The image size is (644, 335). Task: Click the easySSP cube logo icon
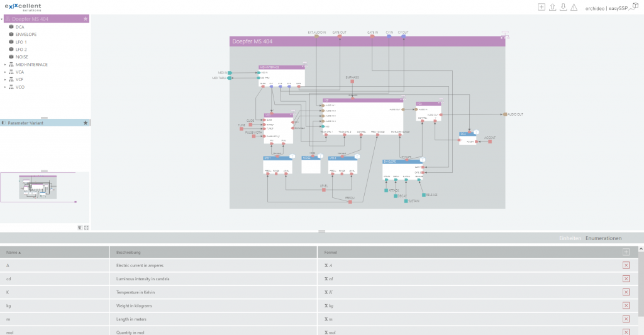coord(635,6)
